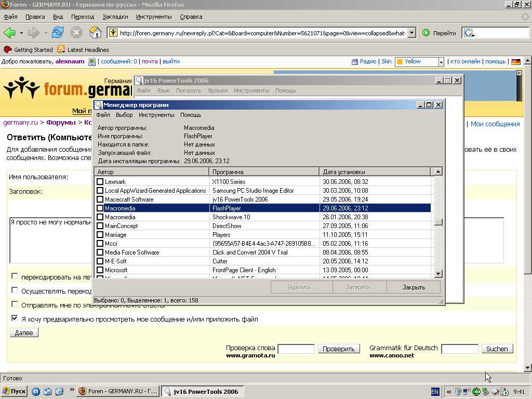This screenshot has height=399, width=532.
Task: Tick checkbox for Media Force Software row
Action: 100,252
